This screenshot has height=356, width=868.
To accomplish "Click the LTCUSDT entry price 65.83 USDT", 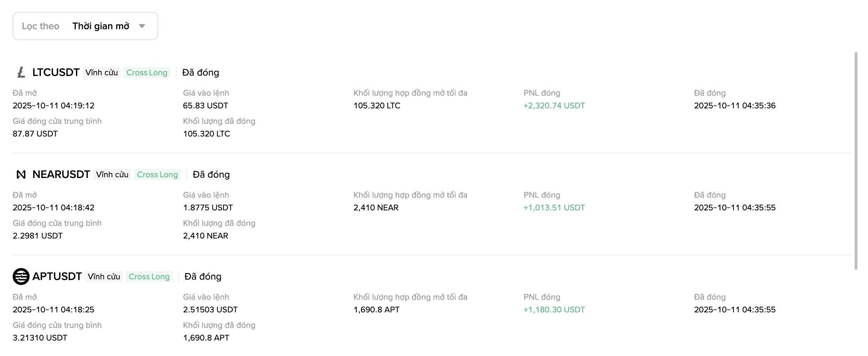I will (x=205, y=106).
